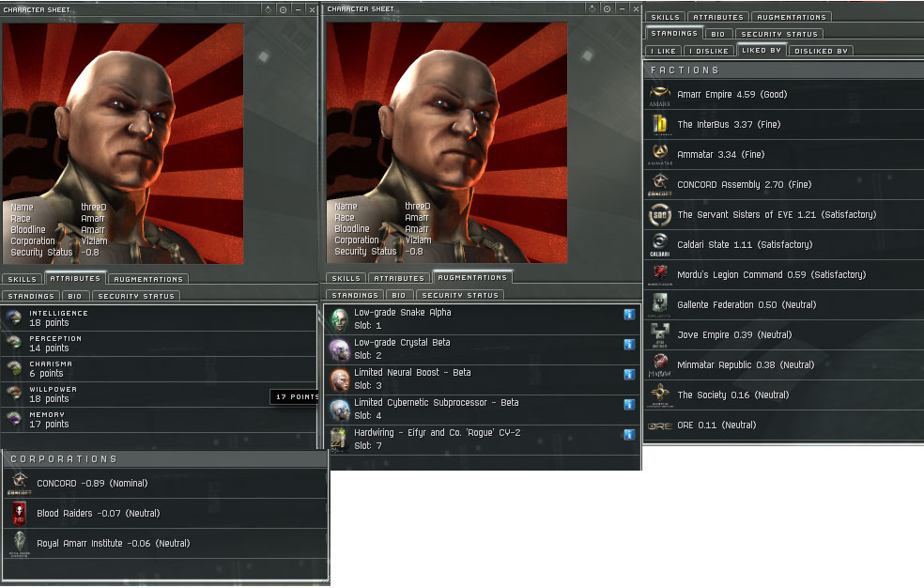Show info for Low-grade Crystal Beta
924x588 pixels.
click(629, 344)
